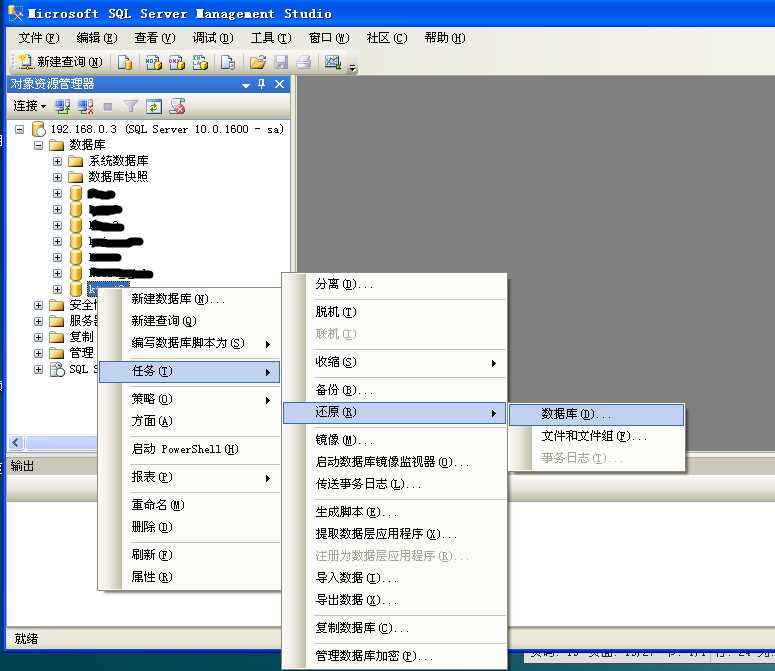
Task: Choose 删除(D) in context menu
Action: (x=189, y=527)
